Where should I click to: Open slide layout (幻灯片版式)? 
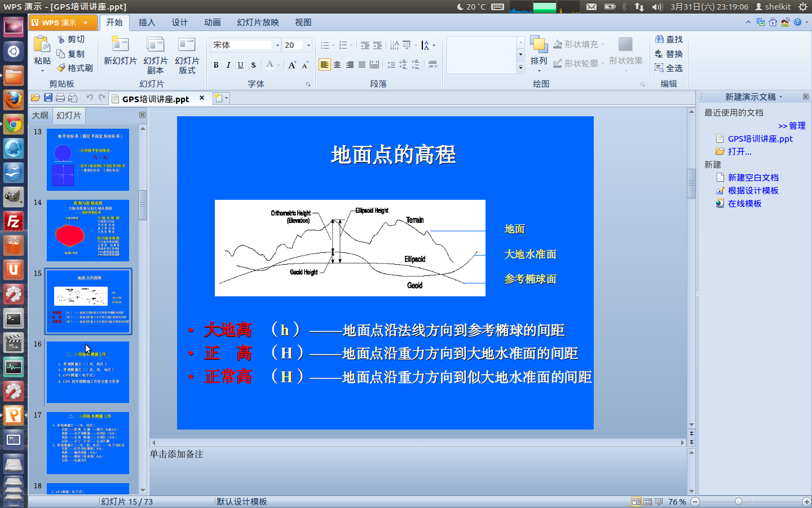(x=187, y=55)
